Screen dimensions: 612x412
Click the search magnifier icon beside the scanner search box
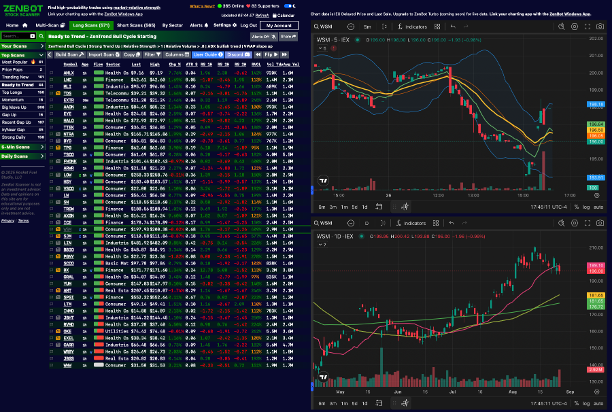(x=41, y=36)
